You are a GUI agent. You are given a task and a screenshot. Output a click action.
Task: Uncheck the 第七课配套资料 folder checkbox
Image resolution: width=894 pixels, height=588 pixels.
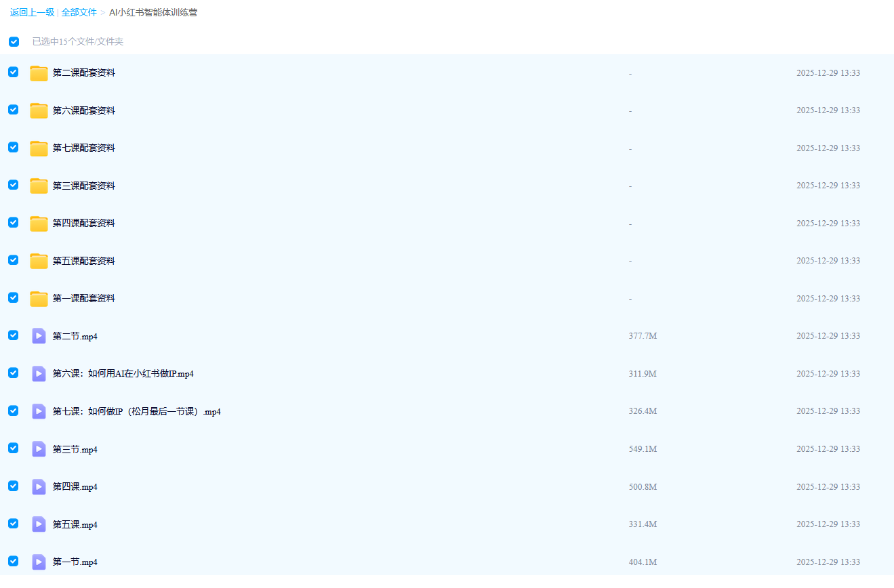click(x=14, y=148)
